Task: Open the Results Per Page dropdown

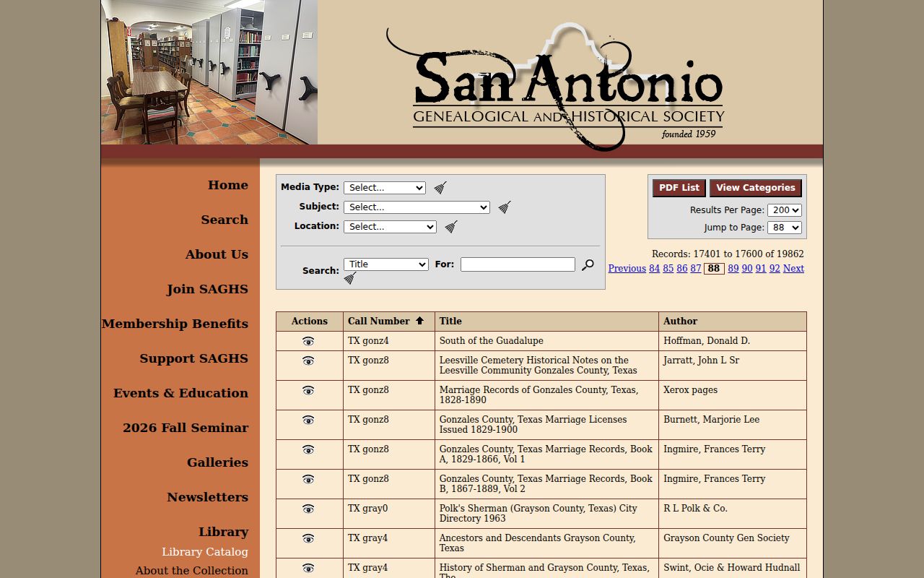Action: point(785,210)
